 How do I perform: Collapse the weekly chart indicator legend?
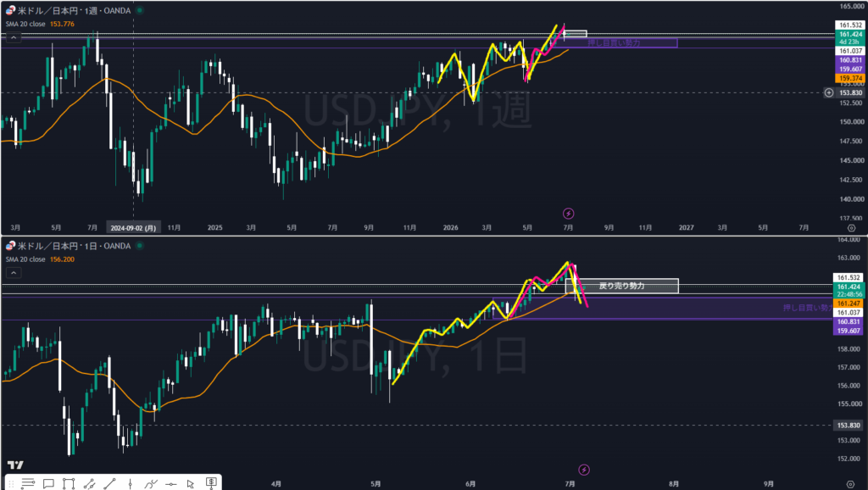click(x=14, y=37)
